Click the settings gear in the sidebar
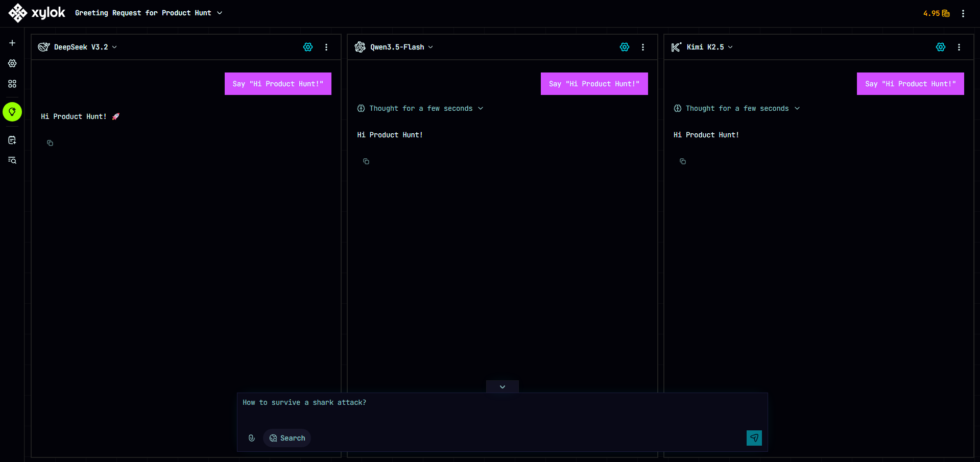 pyautogui.click(x=12, y=63)
